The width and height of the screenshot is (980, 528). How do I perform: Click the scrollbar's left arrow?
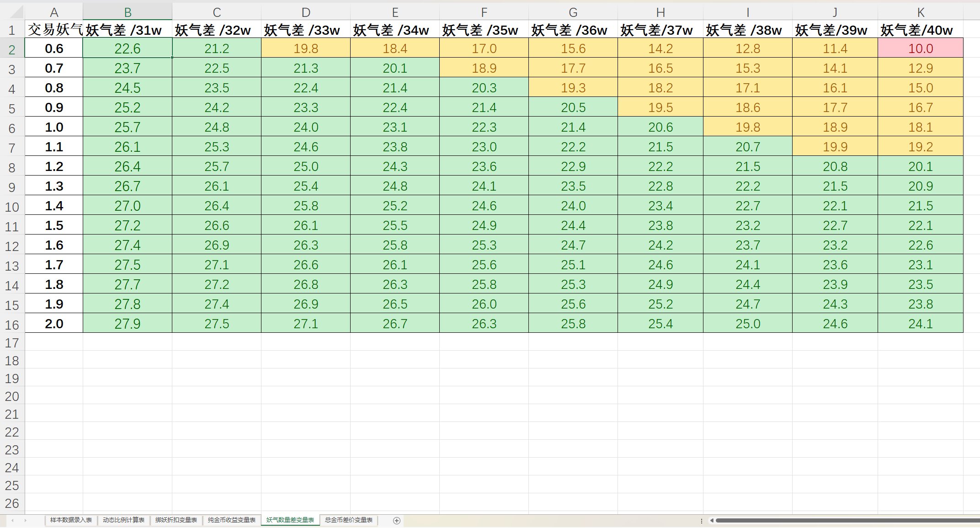(712, 520)
